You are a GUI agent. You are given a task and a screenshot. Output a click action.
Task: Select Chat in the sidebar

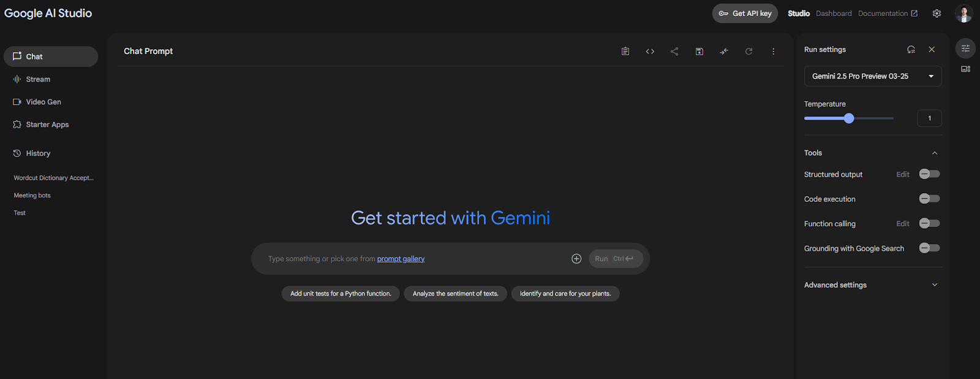(51, 56)
